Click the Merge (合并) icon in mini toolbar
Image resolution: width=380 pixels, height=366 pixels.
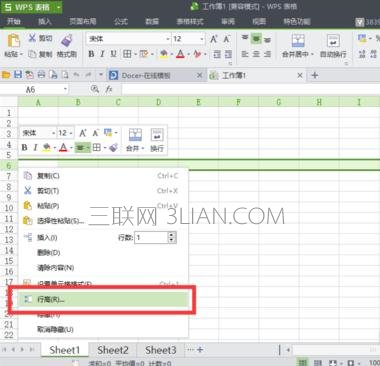(135, 135)
